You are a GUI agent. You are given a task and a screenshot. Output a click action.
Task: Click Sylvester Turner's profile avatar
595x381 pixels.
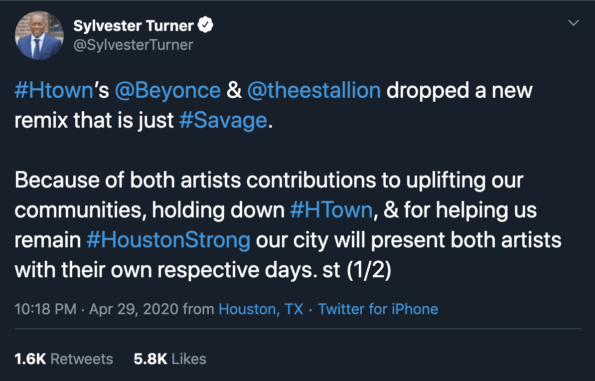pyautogui.click(x=39, y=35)
